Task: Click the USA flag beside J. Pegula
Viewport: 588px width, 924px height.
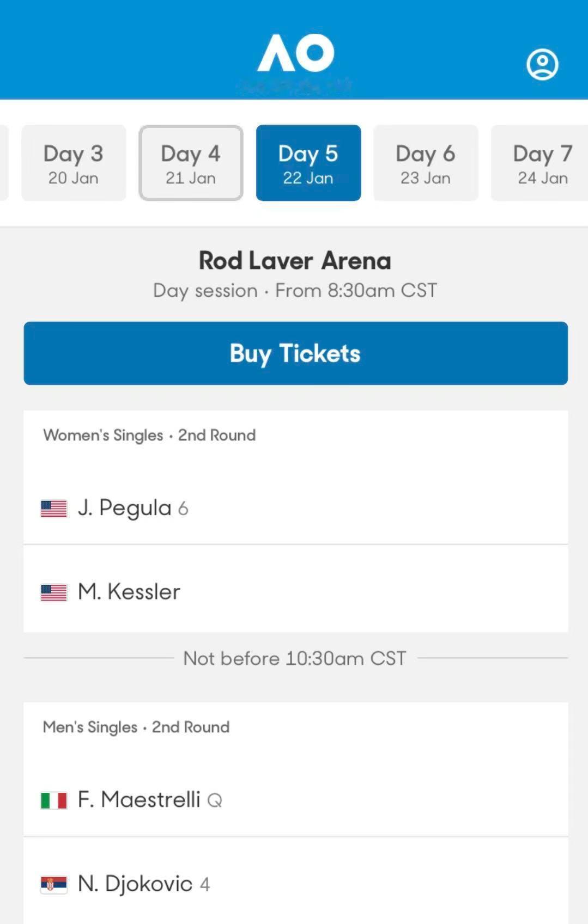Action: click(x=54, y=509)
